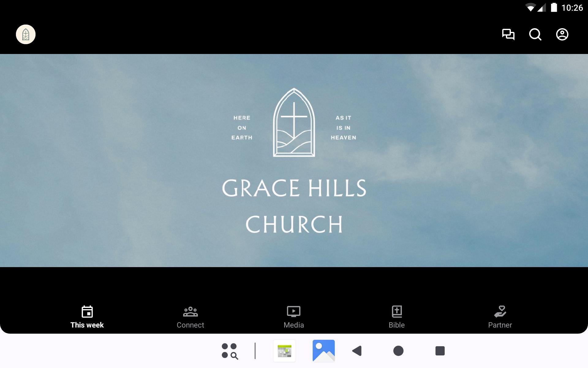Tap the Connect people group icon
Image resolution: width=588 pixels, height=368 pixels.
coord(190,312)
